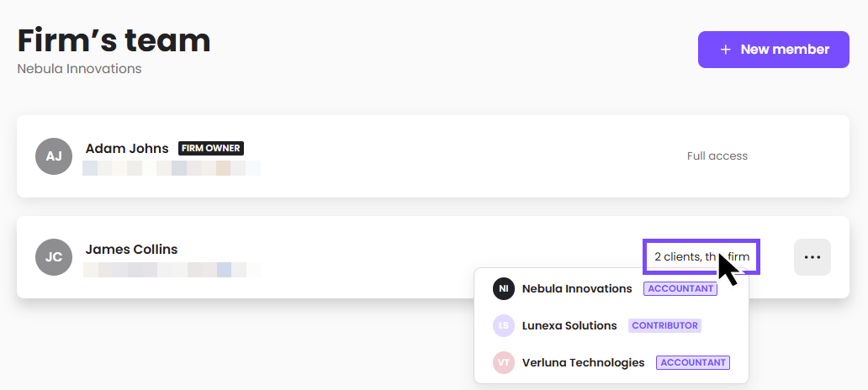Open the '2 clients, the firm' access dropdown
The image size is (868, 390).
[x=701, y=256]
